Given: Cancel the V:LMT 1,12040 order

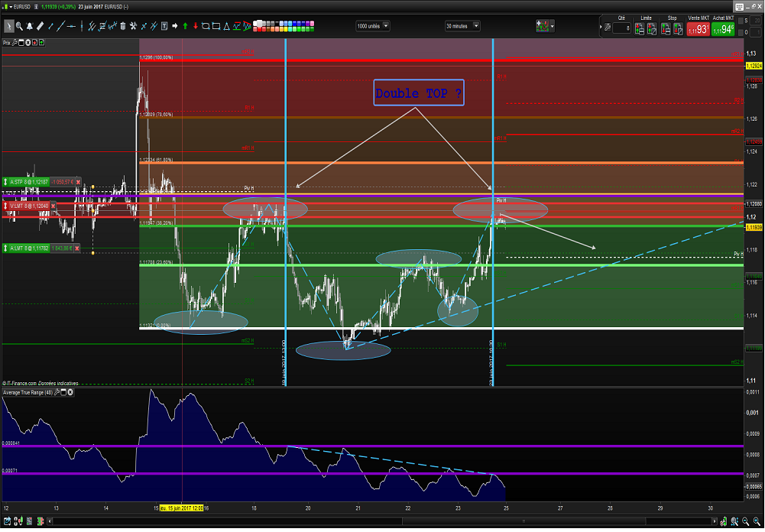Looking at the screenshot, I should 53,206.
